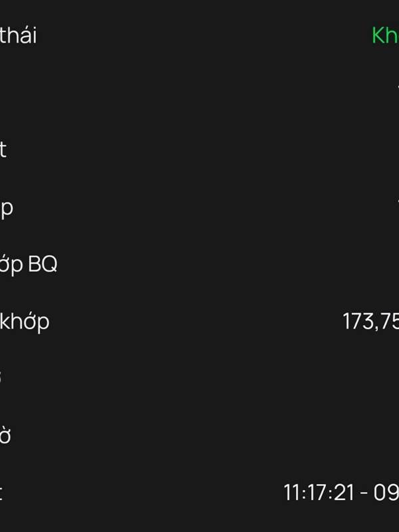Click the "t" label between "thái" and "p"
This screenshot has width=399, height=532.
3,149
